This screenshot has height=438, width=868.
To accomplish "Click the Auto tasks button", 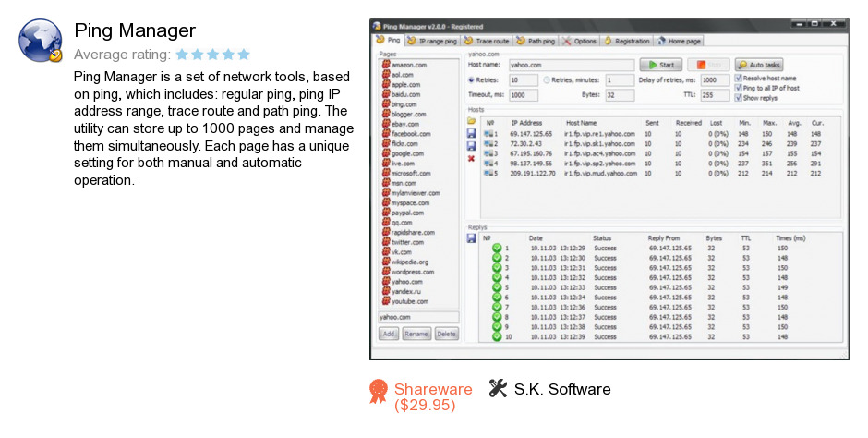I will pyautogui.click(x=759, y=65).
